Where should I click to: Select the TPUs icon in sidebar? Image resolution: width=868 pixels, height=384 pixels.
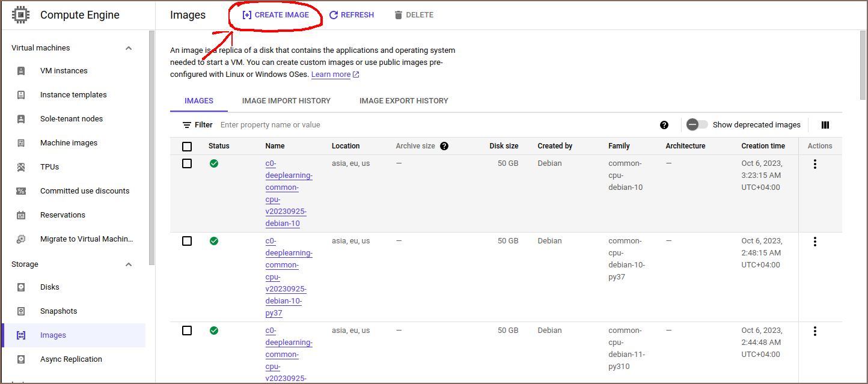[x=21, y=167]
